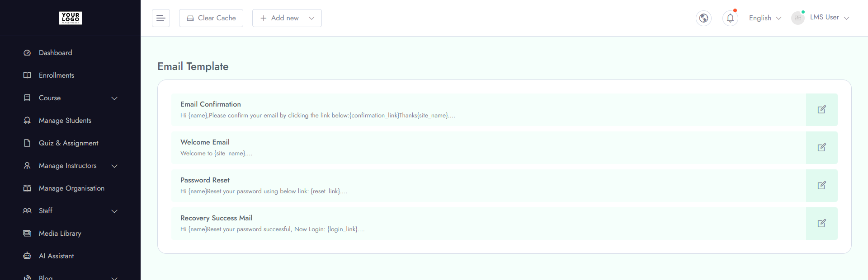Viewport: 868px width, 280px height.
Task: Edit the Email Confirmation template
Action: [822, 110]
